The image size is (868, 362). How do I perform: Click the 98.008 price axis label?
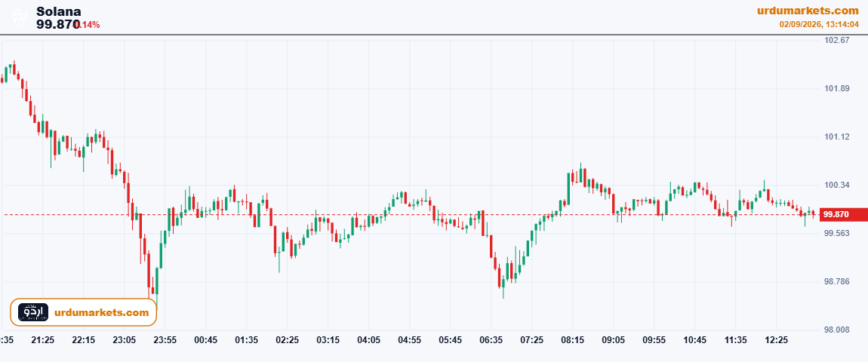tap(837, 330)
